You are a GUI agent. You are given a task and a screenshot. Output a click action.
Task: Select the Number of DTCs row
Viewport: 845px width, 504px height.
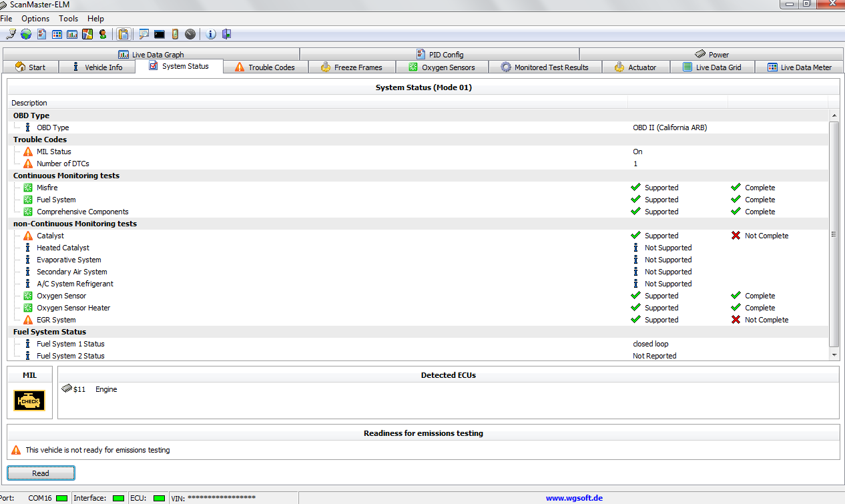tap(419, 164)
